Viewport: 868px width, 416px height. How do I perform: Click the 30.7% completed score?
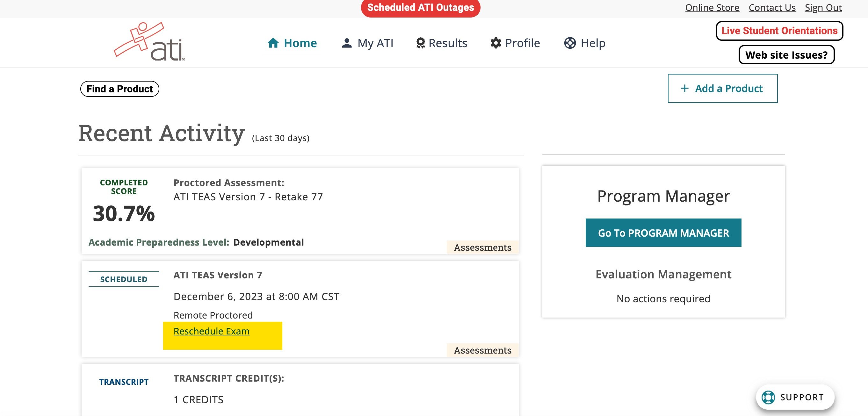[124, 213]
